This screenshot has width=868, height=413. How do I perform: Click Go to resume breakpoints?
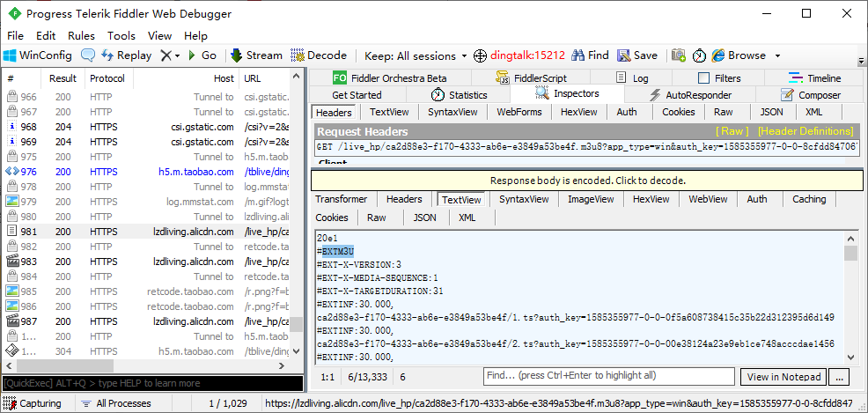click(202, 55)
